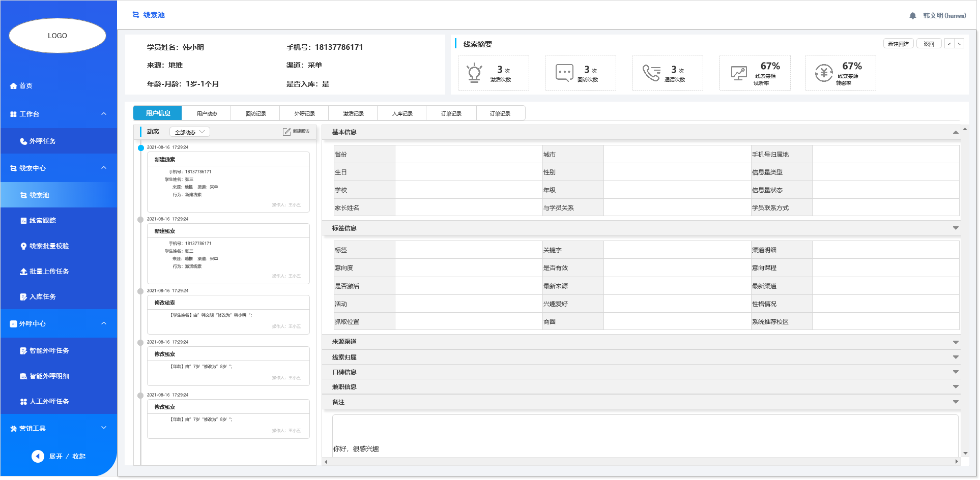The height and width of the screenshot is (480, 980).
Task: Expand the 兼职信息 section
Action: tap(956, 387)
